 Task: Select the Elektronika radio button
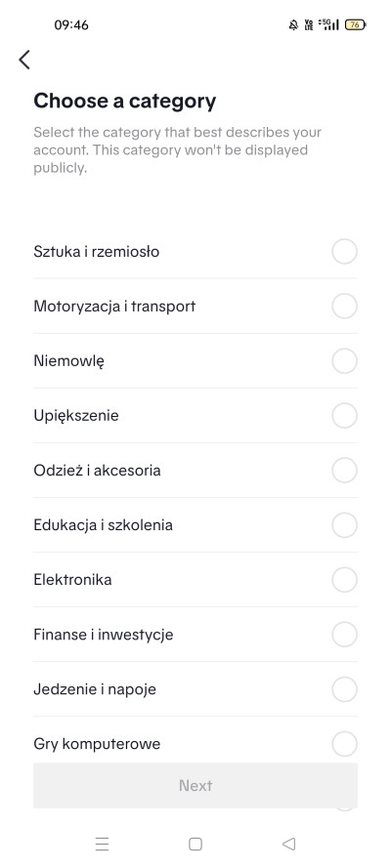[344, 580]
